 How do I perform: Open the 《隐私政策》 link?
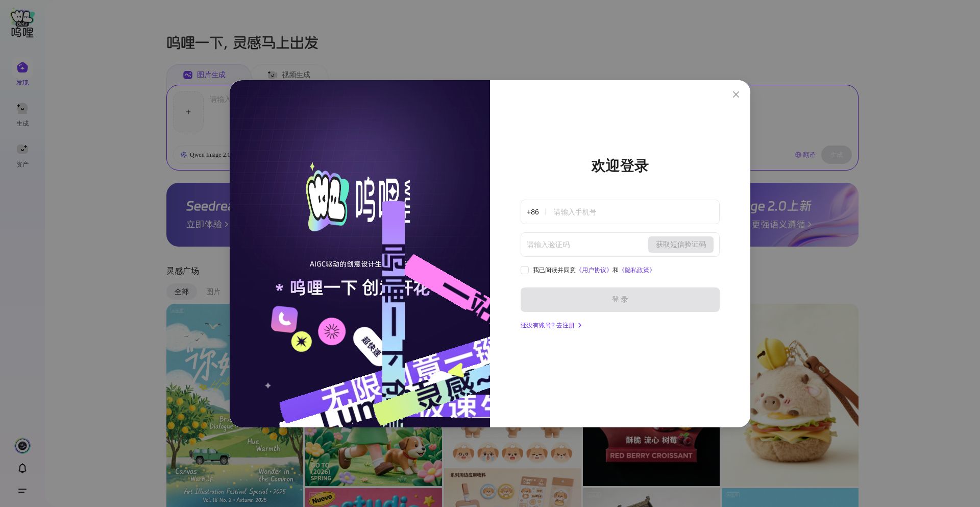(x=636, y=270)
